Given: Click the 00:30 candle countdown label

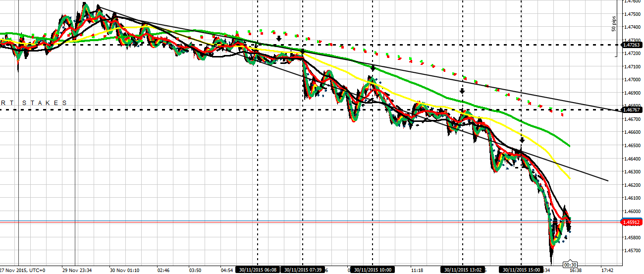Looking at the screenshot, I should coord(570,264).
